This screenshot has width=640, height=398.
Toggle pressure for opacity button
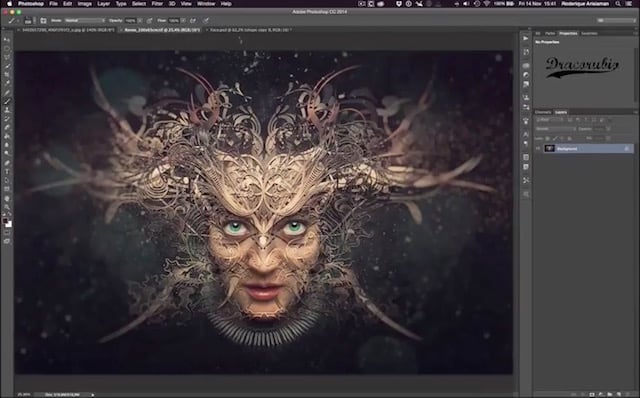[x=150, y=20]
